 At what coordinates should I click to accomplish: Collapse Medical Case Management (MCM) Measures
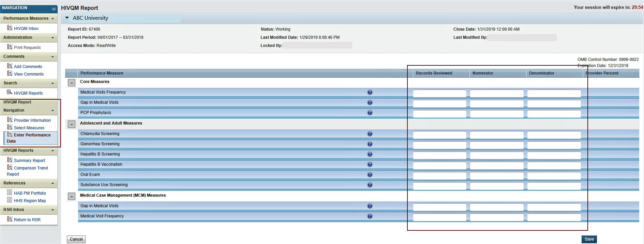(x=72, y=196)
